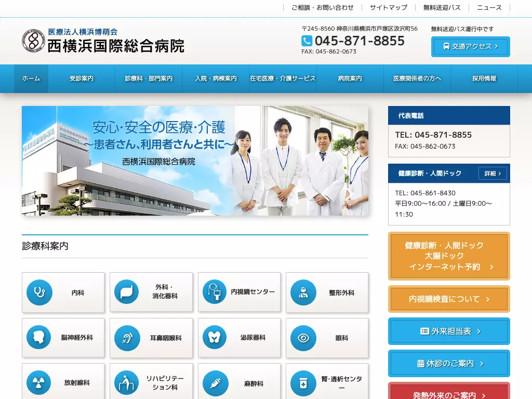This screenshot has height=399, width=532.
Task: Click the rehabilitation icon for リハビリテーション科
Action: coord(127,383)
